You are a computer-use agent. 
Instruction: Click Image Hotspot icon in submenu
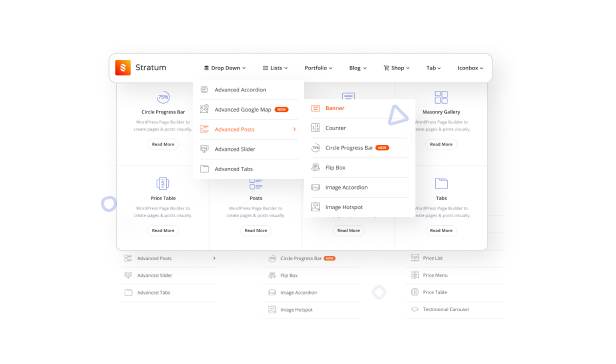coord(315,207)
